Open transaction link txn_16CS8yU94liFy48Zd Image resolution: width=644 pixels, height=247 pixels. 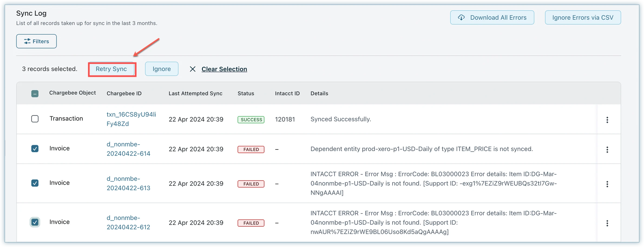[131, 119]
